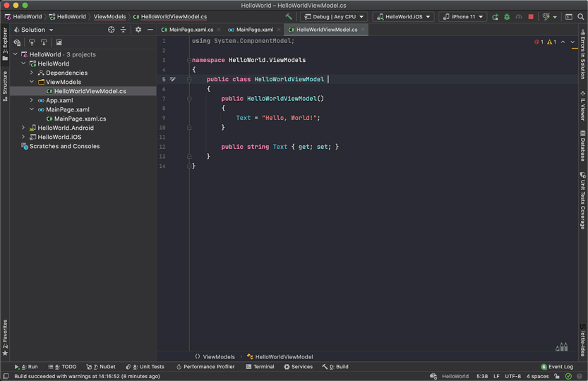Open Debug | Any CPU configuration dropdown

334,17
